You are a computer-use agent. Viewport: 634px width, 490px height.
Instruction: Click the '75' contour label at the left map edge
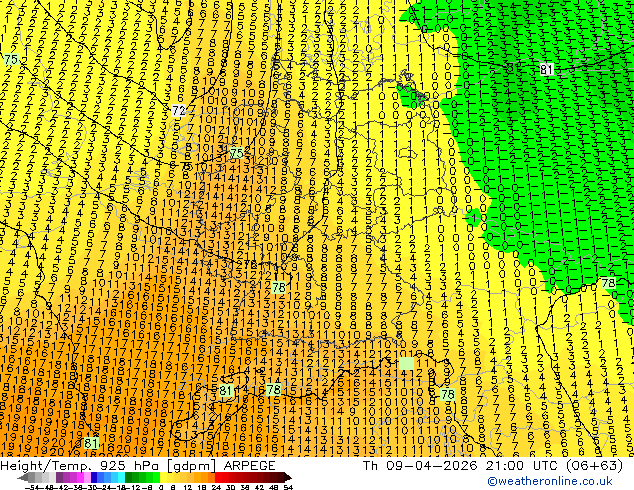click(x=11, y=59)
